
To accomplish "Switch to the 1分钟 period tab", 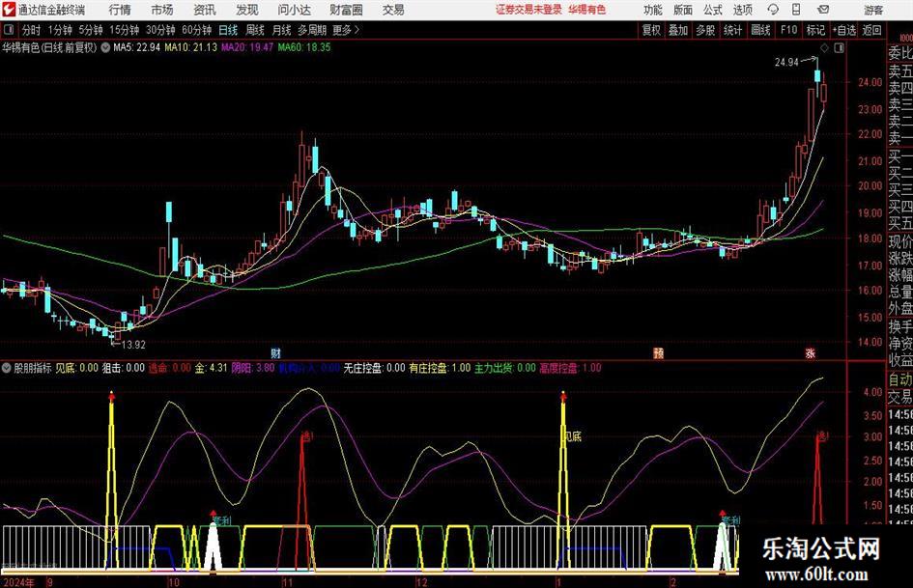I will (x=60, y=30).
